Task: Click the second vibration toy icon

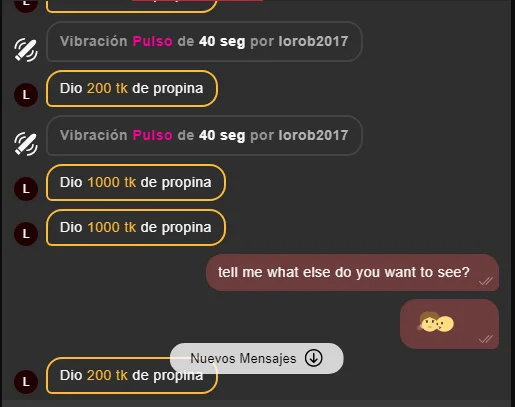Action: click(26, 144)
